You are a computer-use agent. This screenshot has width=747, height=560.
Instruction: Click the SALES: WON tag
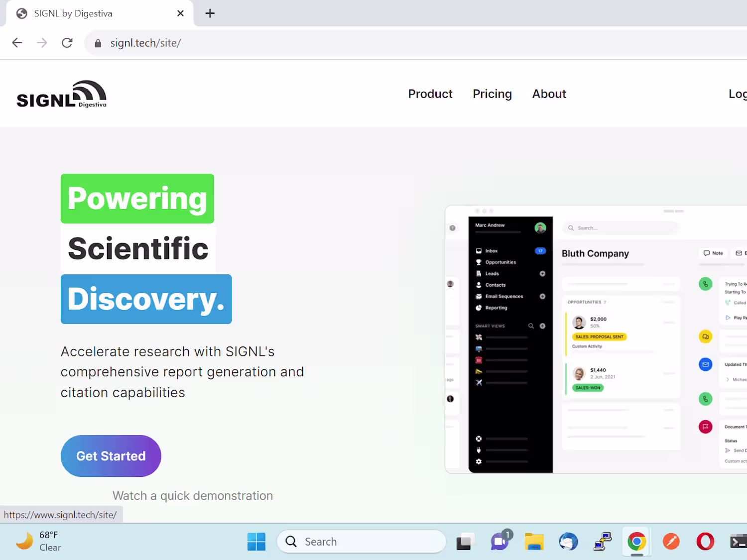[588, 388]
